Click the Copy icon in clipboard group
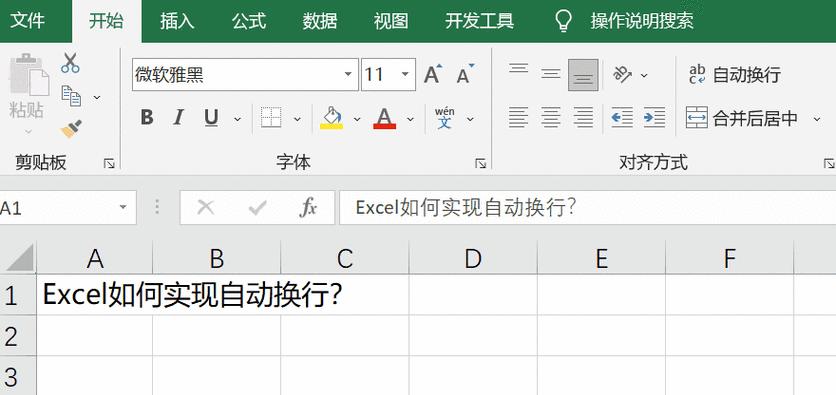Viewport: 836px width, 395px height. coord(71,96)
